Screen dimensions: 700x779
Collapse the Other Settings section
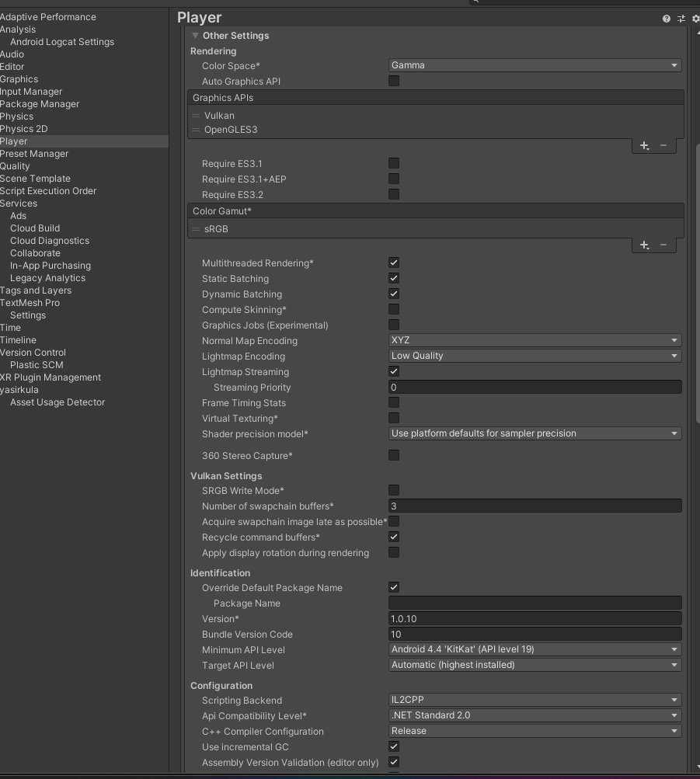[196, 36]
